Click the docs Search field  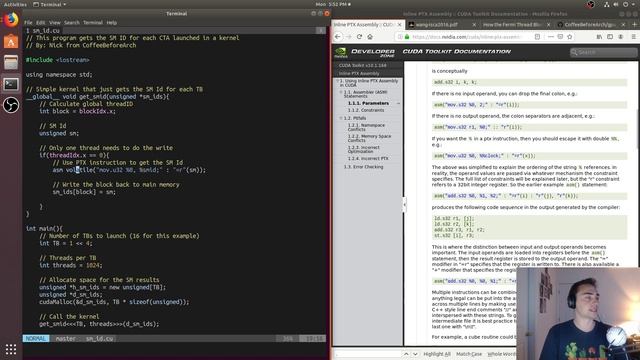pyautogui.click(x=603, y=52)
